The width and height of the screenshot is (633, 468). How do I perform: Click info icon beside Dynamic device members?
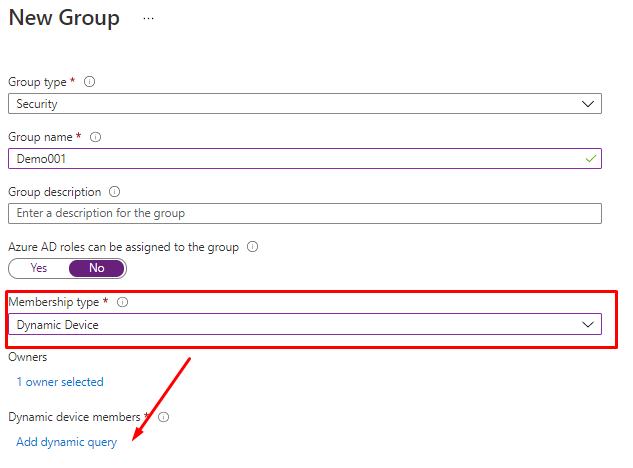(163, 417)
